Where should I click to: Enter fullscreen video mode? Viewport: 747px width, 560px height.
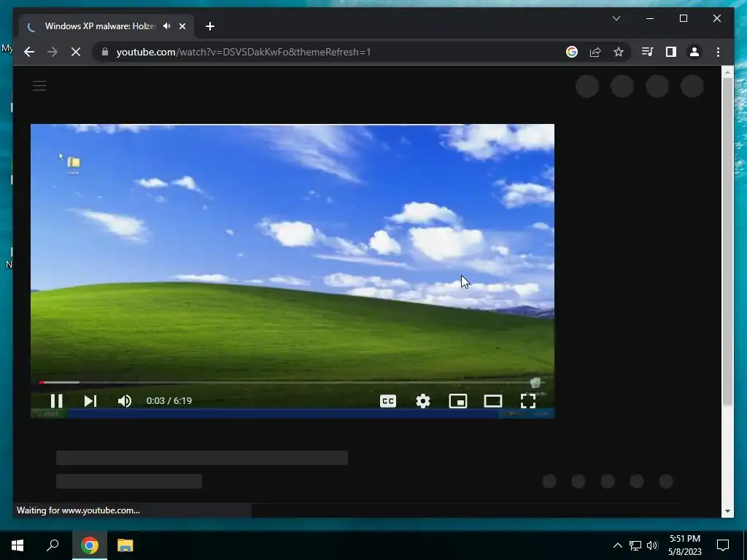528,401
